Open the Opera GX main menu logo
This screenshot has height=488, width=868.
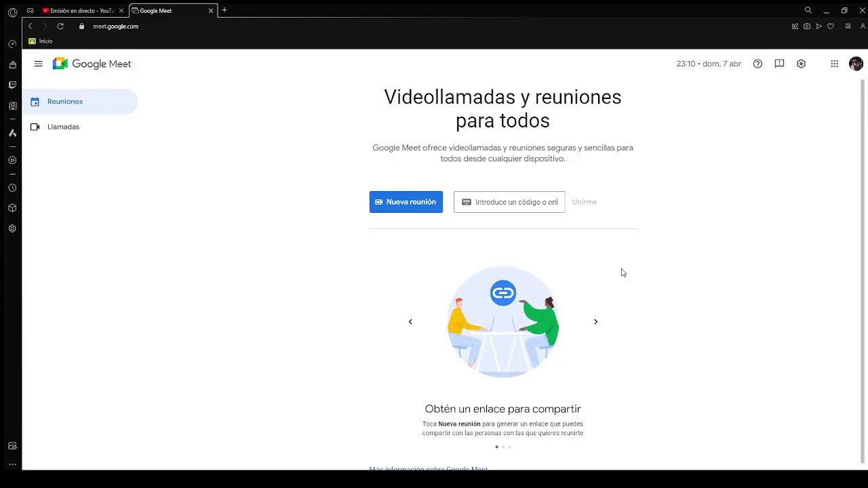pyautogui.click(x=12, y=12)
